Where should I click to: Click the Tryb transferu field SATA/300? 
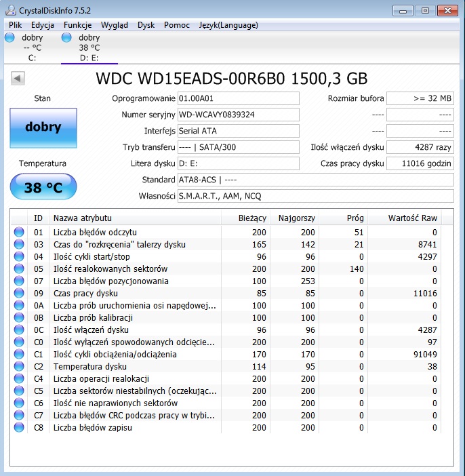[x=239, y=147]
